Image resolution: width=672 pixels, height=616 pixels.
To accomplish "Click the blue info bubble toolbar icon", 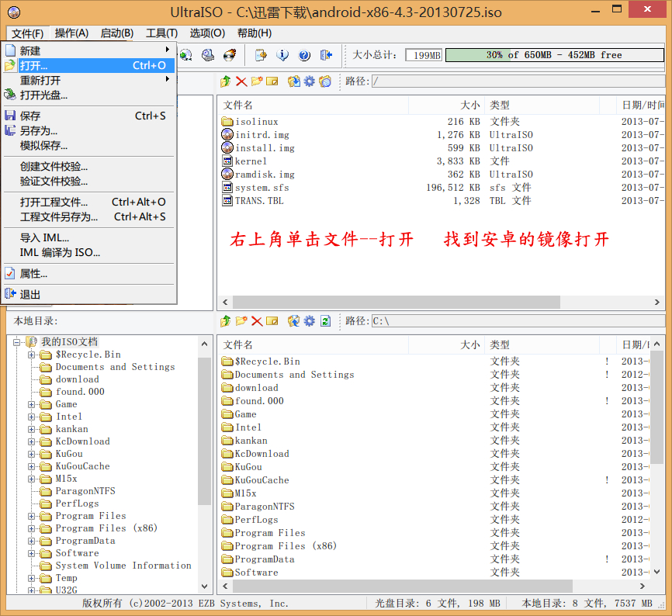I will pyautogui.click(x=282, y=55).
